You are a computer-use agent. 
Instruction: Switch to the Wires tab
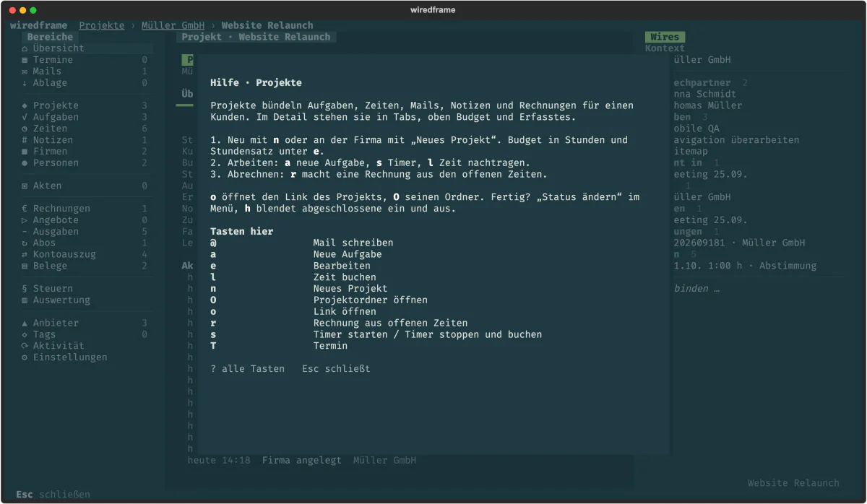[x=665, y=37]
